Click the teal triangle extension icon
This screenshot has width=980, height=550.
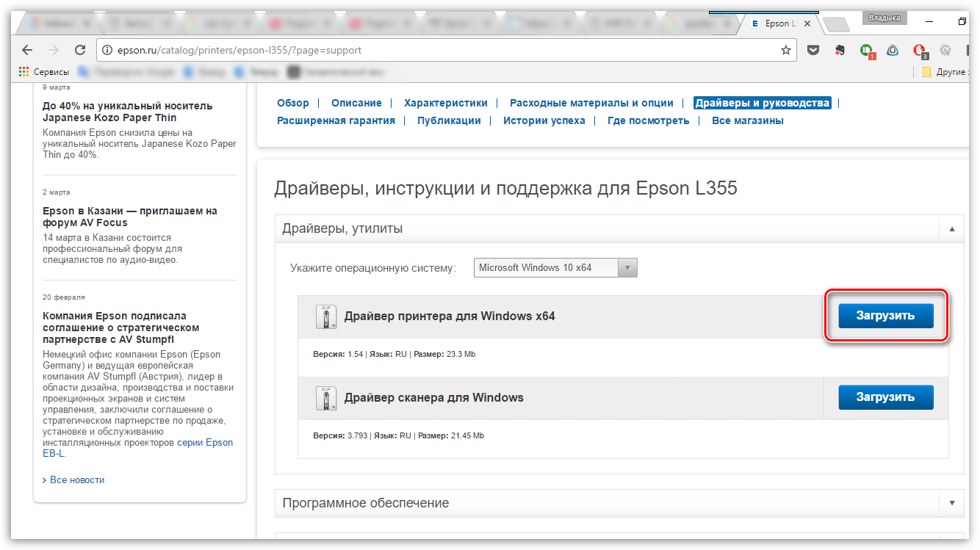click(893, 51)
